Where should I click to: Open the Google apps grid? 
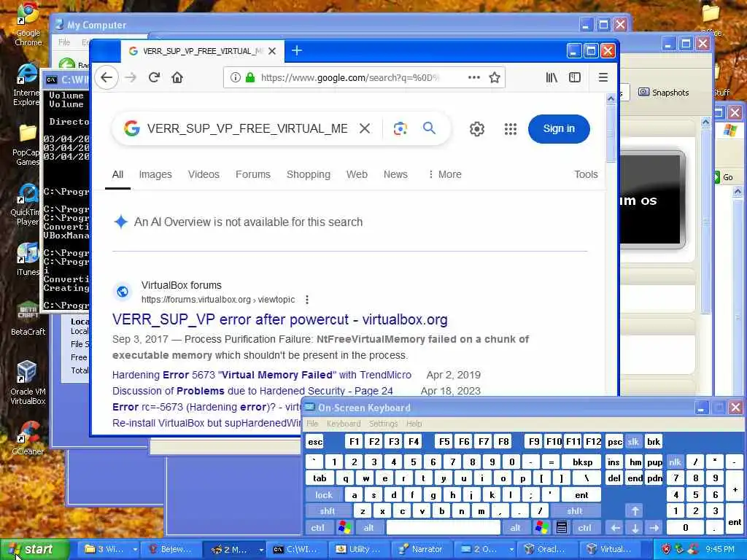point(511,129)
